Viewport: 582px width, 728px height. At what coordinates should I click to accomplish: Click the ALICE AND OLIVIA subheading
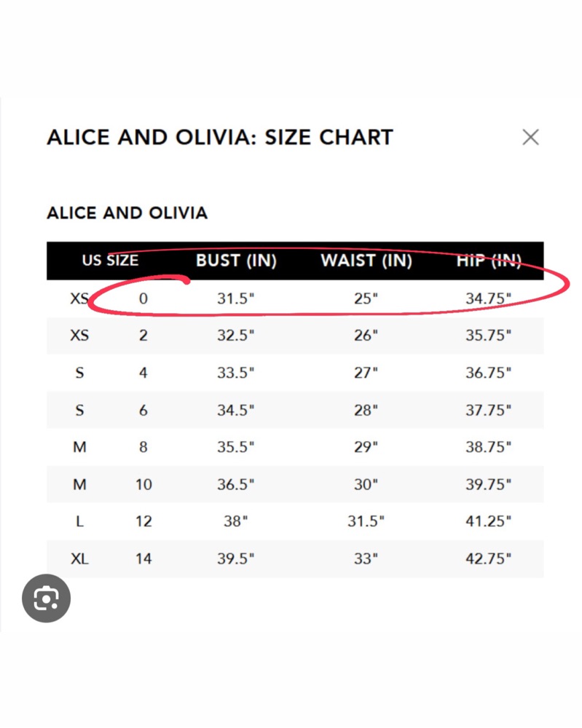(127, 213)
